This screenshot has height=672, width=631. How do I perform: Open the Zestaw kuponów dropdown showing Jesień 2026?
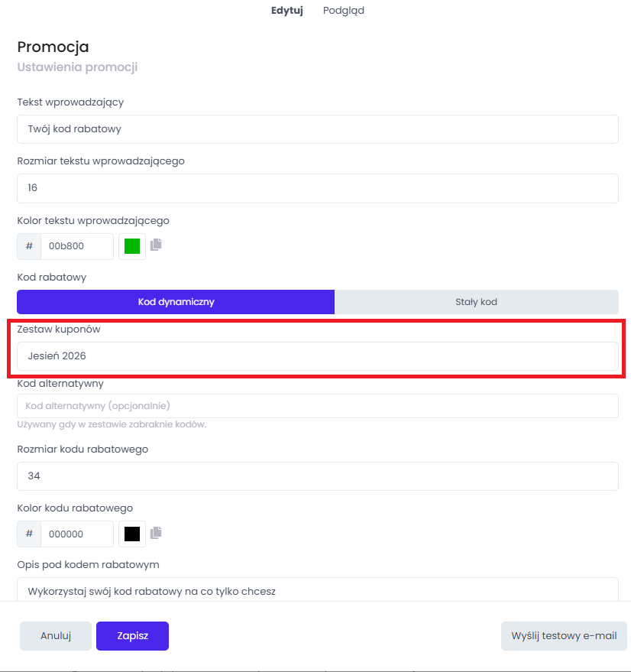[x=318, y=356]
